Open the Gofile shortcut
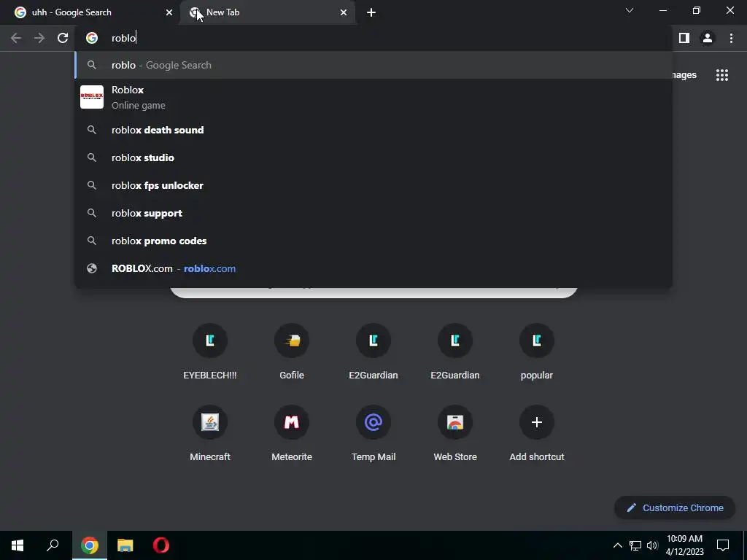The width and height of the screenshot is (747, 560). 292,351
